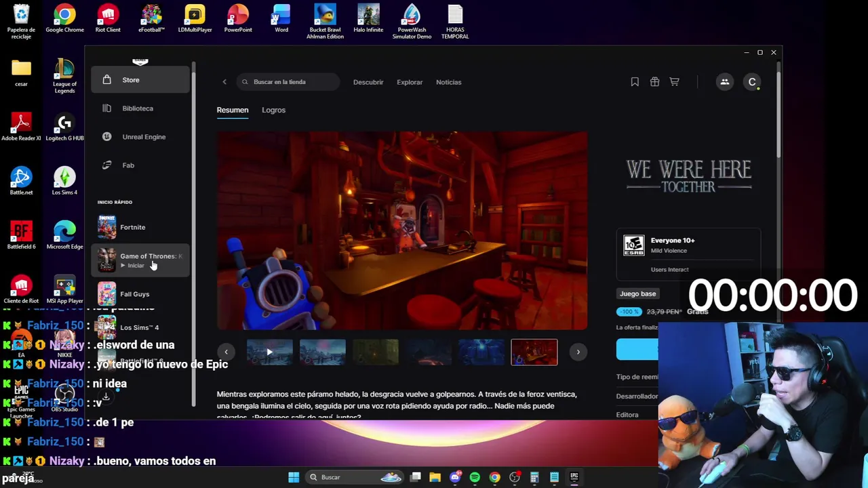Open Halo Infinite desktop icon
The image size is (868, 488).
tap(368, 19)
